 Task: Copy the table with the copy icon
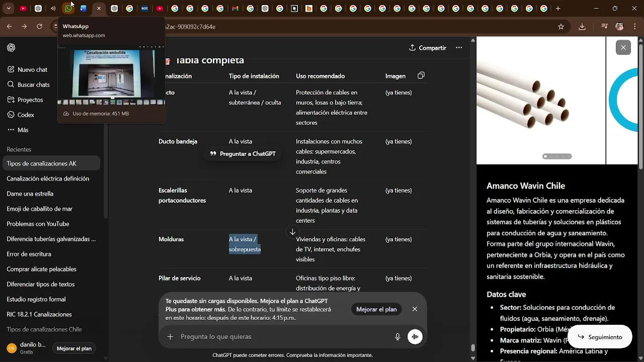tap(421, 75)
